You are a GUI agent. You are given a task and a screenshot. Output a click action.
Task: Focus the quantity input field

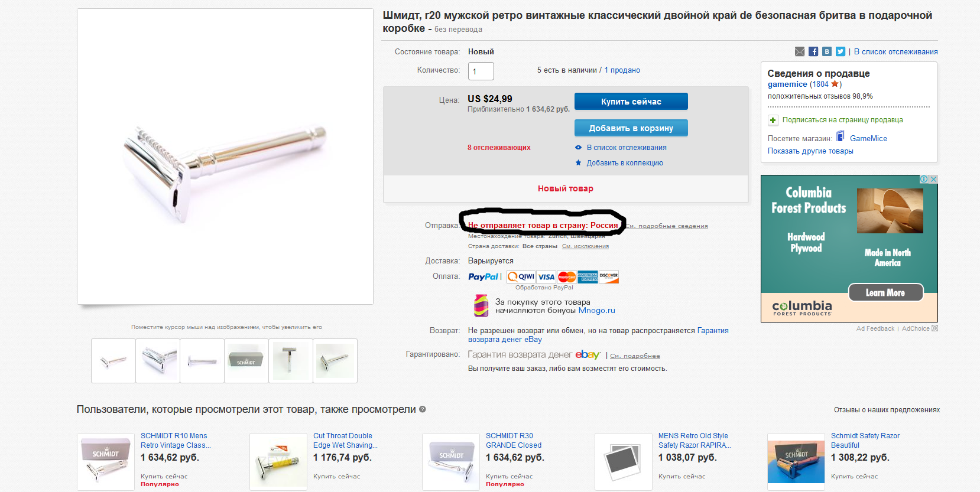coord(481,71)
